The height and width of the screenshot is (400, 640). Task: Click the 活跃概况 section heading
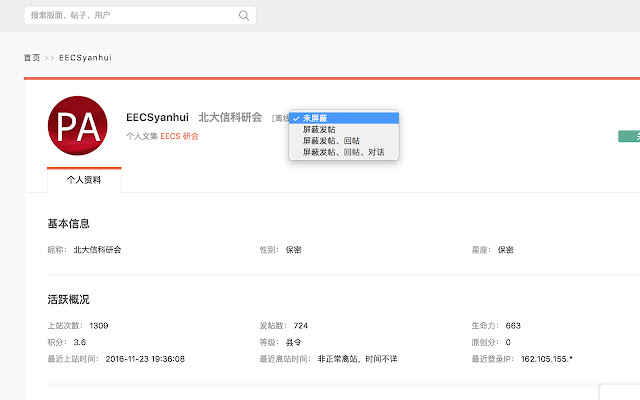[69, 300]
